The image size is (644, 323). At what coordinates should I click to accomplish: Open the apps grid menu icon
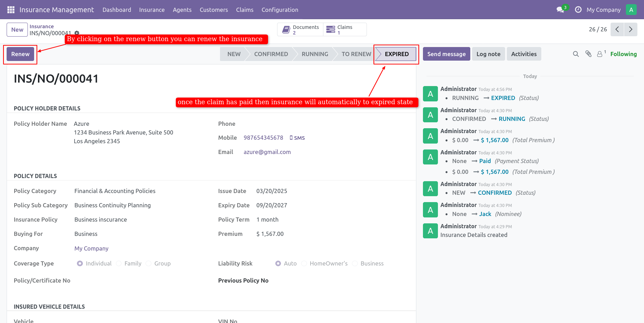coord(11,10)
